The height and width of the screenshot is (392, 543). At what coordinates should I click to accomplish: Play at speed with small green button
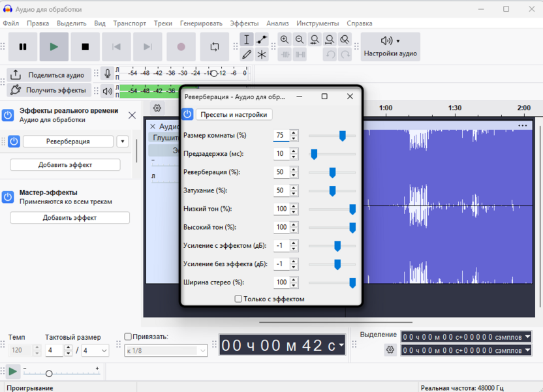point(13,372)
